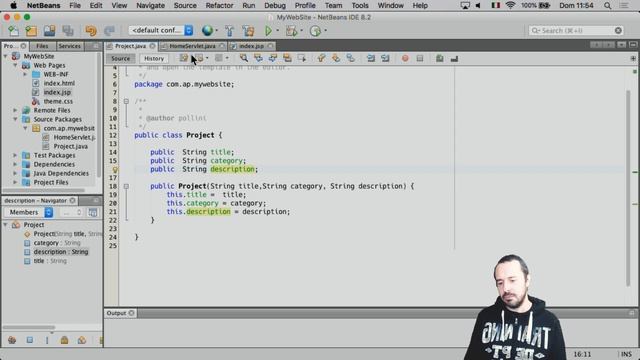Click the red Start Macro Recording icon
This screenshot has height=360, width=640.
405,58
